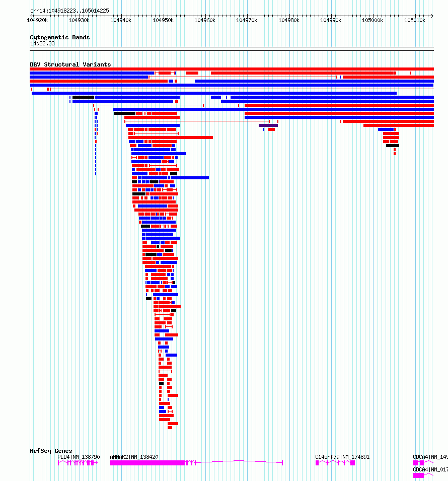Viewport: 448px width, 481px height.
Task: Click the left arrowhead of the coordinate ruler
Action: [x=32, y=16]
